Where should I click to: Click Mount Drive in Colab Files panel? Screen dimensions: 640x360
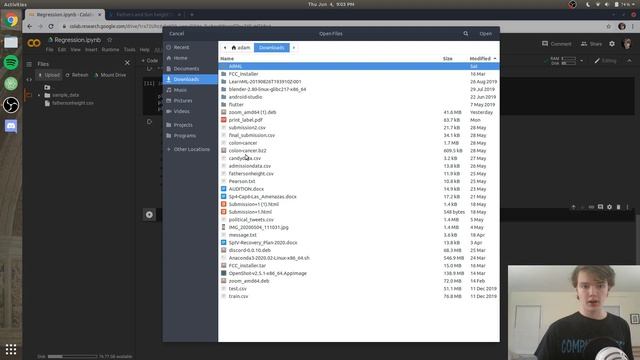[x=110, y=75]
